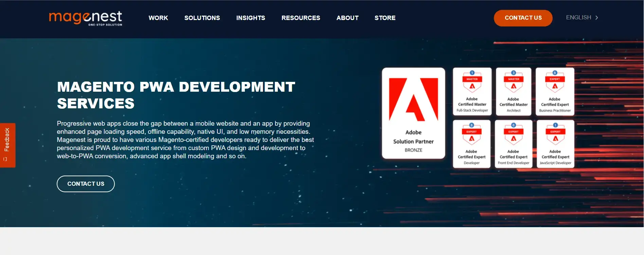Click the orange CONTACT US header button
This screenshot has width=644, height=255.
(x=523, y=18)
